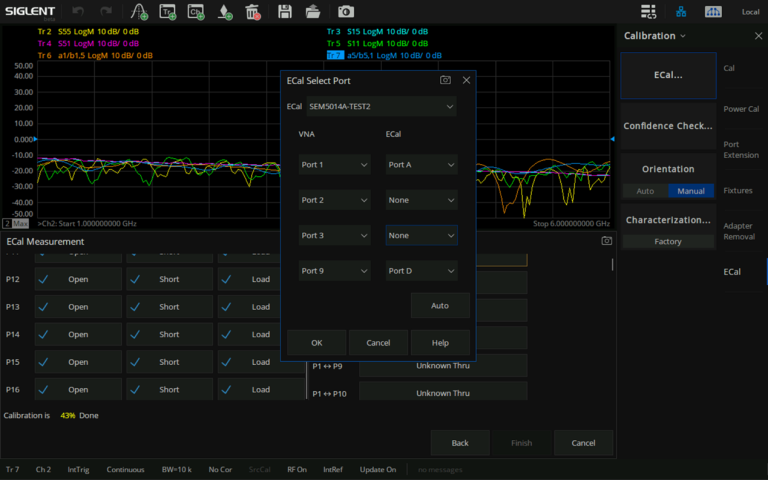Click the red delete trash icon
This screenshot has width=768, height=480.
coord(253,12)
